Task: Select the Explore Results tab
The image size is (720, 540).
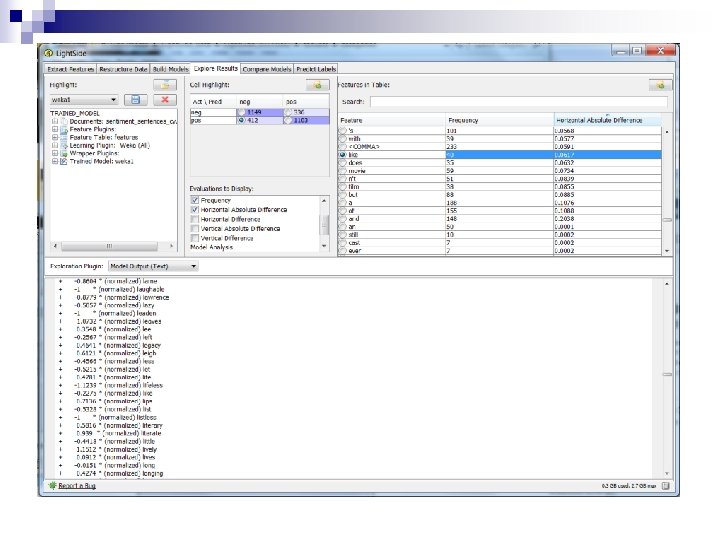Action: coord(215,68)
